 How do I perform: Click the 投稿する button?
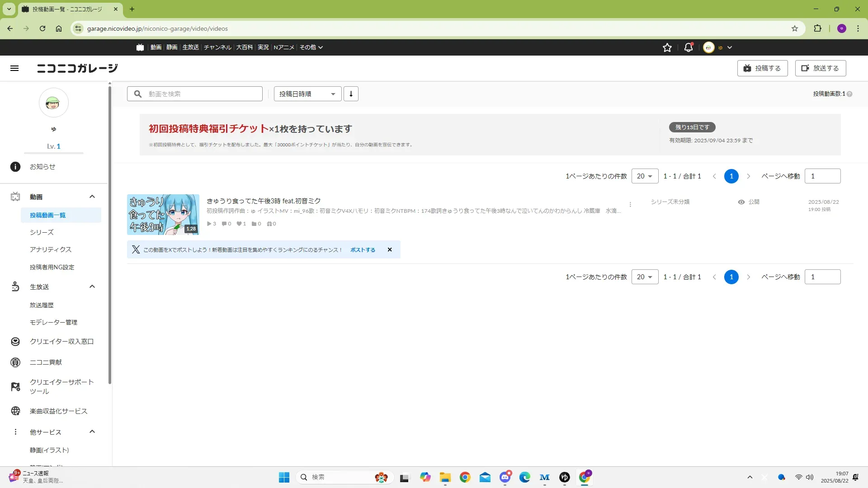[x=762, y=68]
